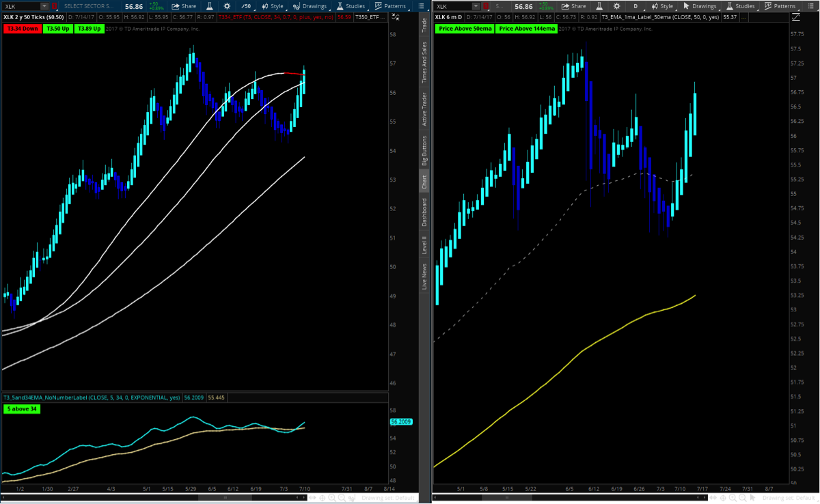Open Active Trader side tab
The height and width of the screenshot is (504, 820).
point(424,109)
